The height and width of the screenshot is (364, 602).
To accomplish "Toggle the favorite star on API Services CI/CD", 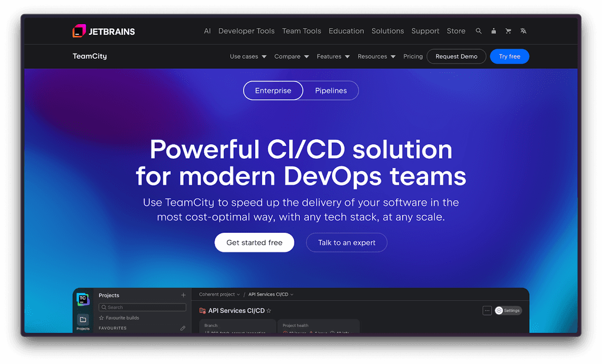I will [x=270, y=310].
